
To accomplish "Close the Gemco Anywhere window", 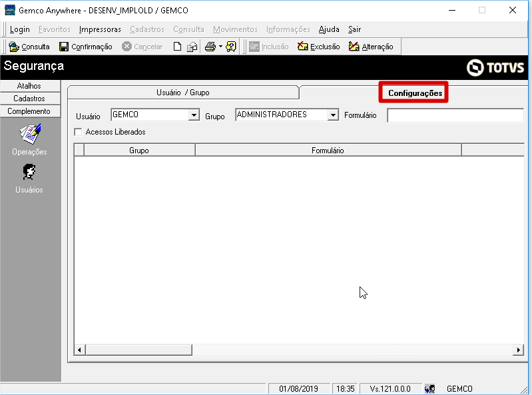I will [x=513, y=10].
